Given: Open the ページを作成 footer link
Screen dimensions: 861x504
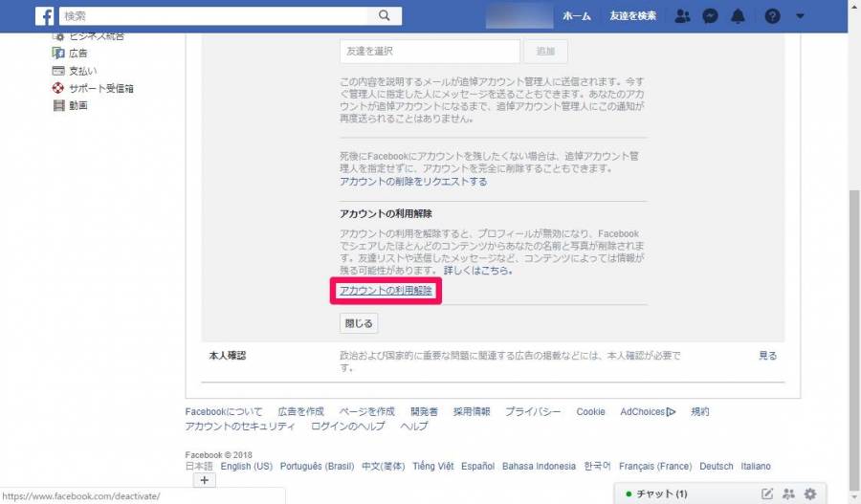Looking at the screenshot, I should (x=366, y=412).
